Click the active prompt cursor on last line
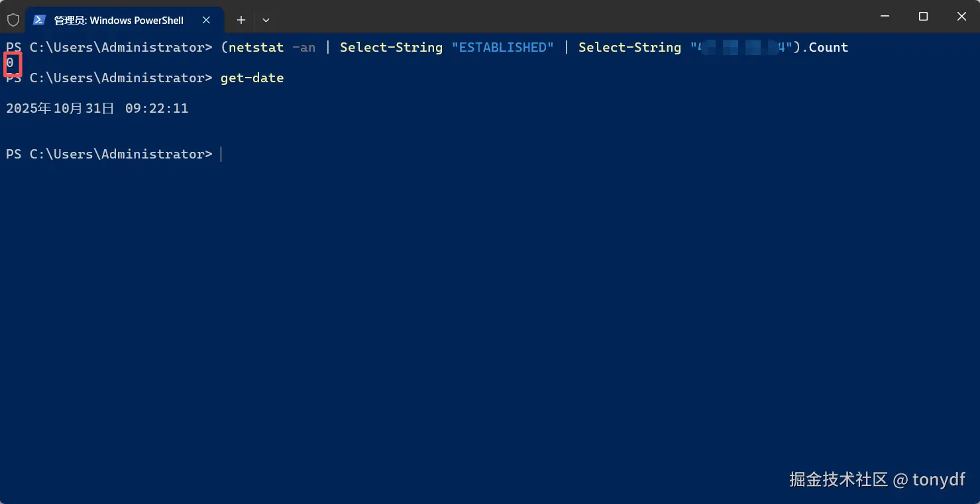Screen dimensions: 980x504 coord(221,154)
